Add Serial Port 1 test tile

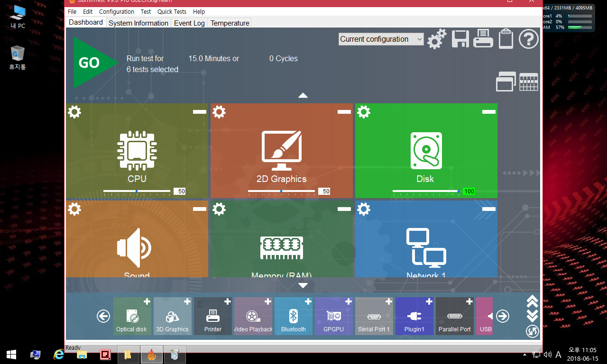click(x=374, y=316)
